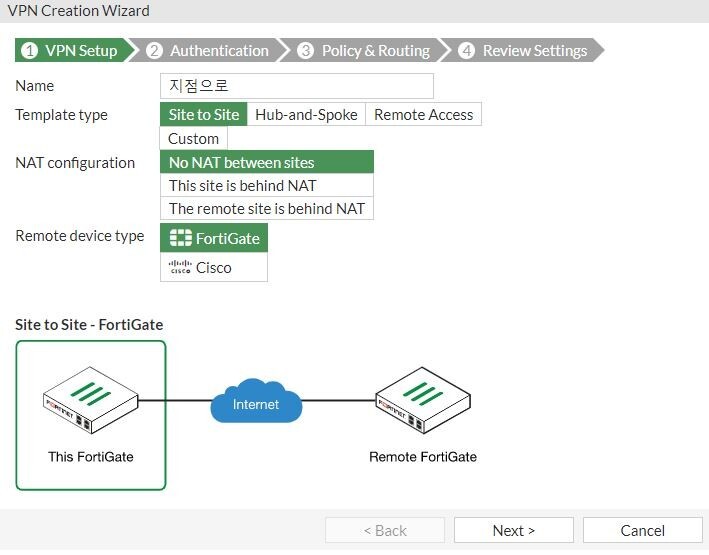Choose No NAT between sites

point(267,162)
